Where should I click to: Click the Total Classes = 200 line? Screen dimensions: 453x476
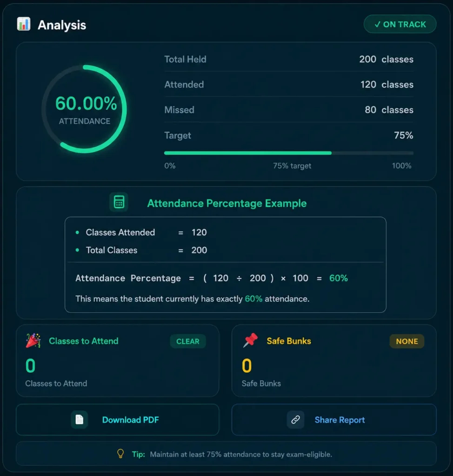tap(141, 250)
